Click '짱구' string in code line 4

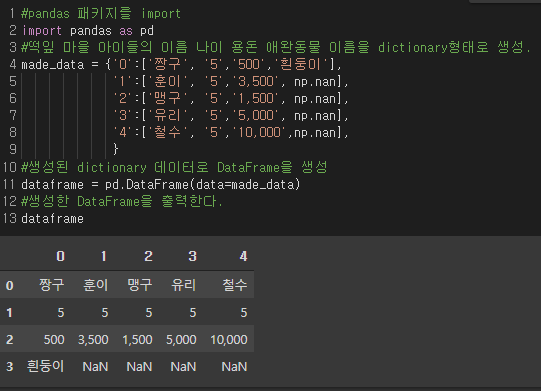click(167, 65)
